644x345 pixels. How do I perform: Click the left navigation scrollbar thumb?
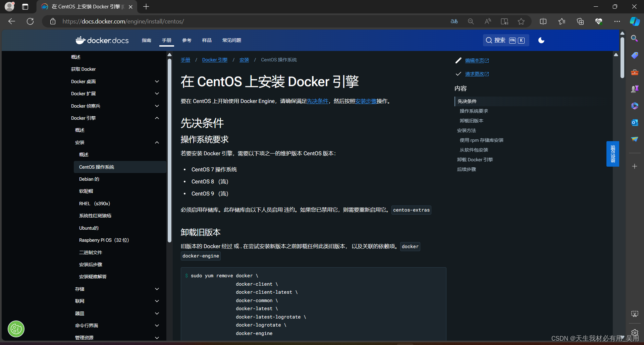[169, 150]
